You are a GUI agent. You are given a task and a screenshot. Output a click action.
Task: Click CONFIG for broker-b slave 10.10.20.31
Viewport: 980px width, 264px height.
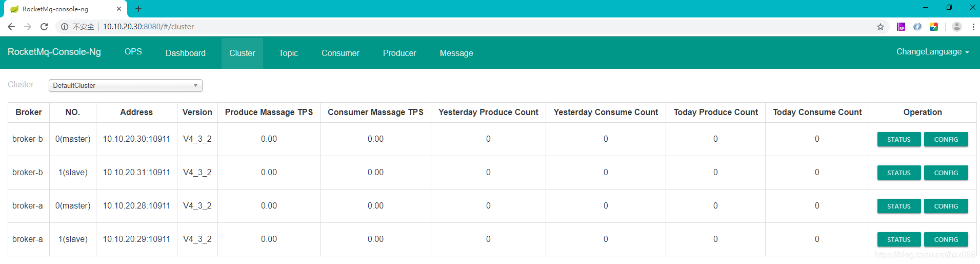click(x=946, y=173)
